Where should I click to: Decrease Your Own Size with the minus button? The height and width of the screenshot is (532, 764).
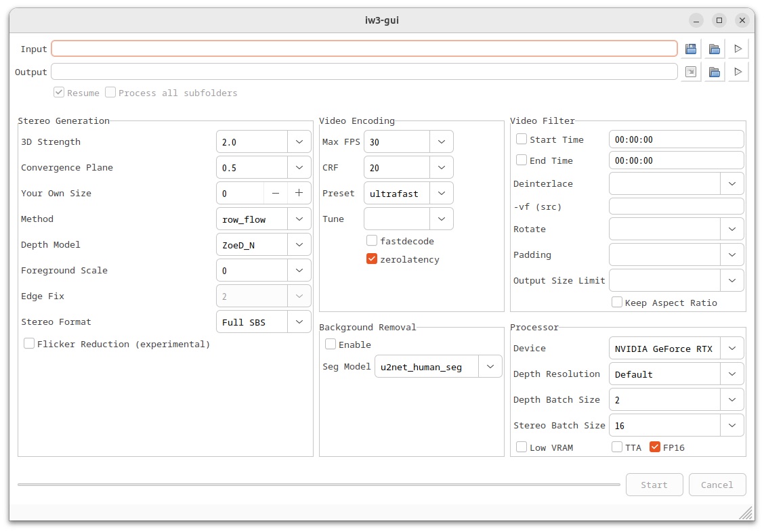click(x=276, y=193)
